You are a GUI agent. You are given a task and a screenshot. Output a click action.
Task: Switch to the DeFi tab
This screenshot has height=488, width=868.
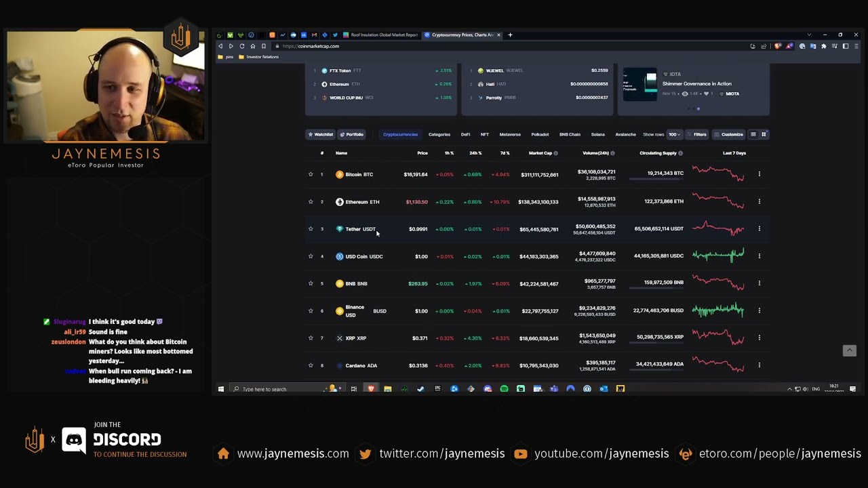pos(465,134)
